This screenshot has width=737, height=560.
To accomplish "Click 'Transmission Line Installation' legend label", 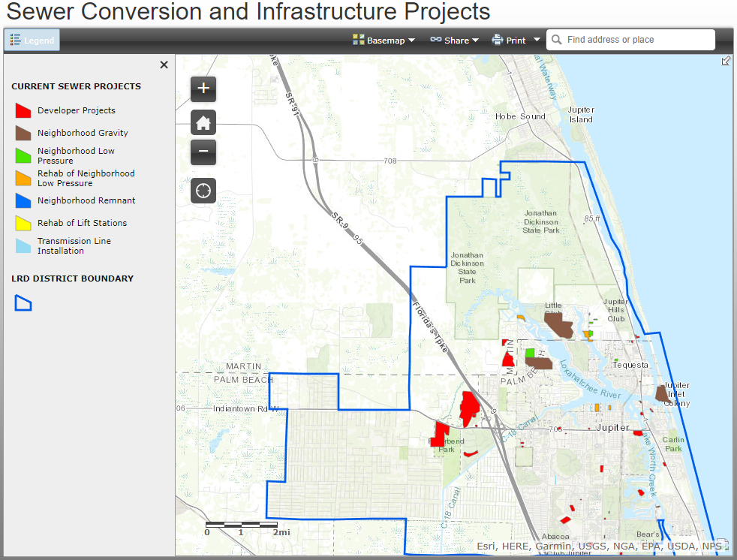I will pyautogui.click(x=74, y=246).
